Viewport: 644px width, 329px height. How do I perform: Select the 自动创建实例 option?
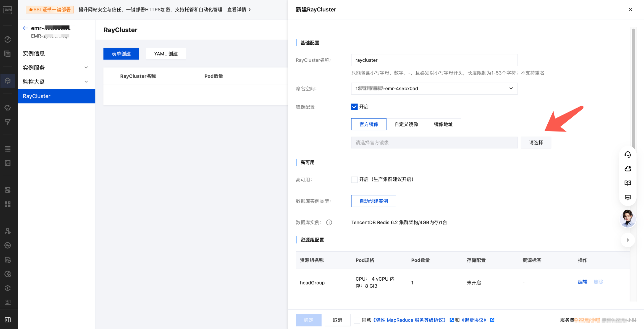point(374,201)
